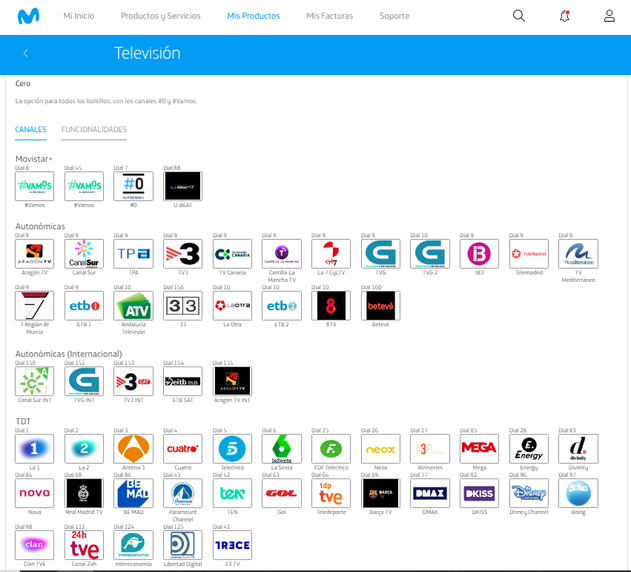Open the user account profile icon
The width and height of the screenshot is (631, 572).
point(609,16)
